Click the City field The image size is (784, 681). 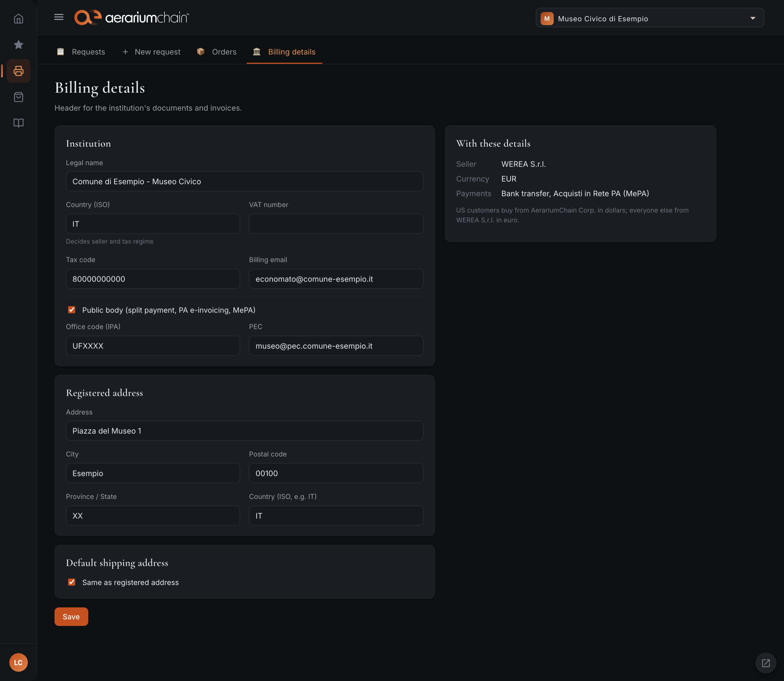pos(153,473)
